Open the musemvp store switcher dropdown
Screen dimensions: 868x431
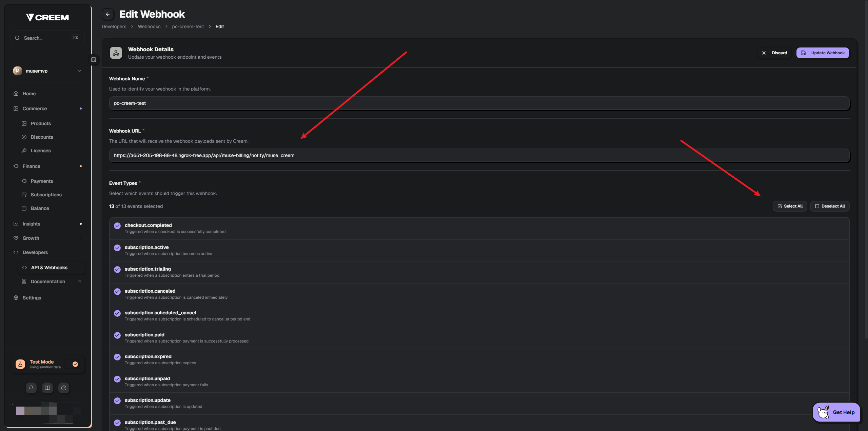(x=47, y=71)
